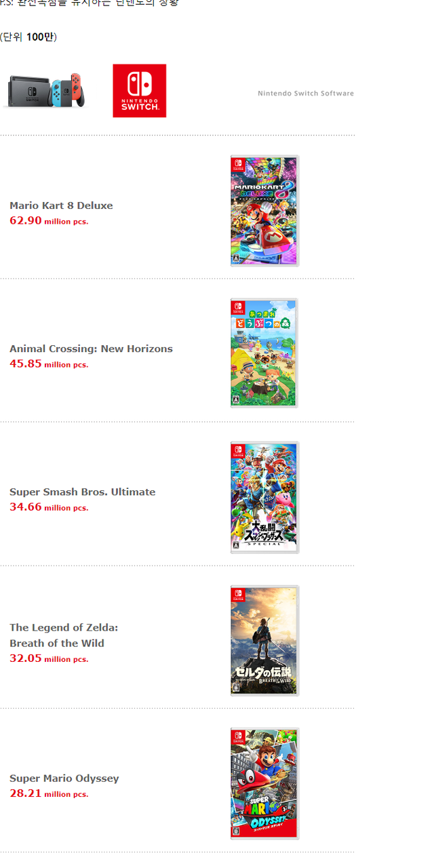434x868 pixels.
Task: Select the Zelda Breath of the Wild cover
Action: 264,640
